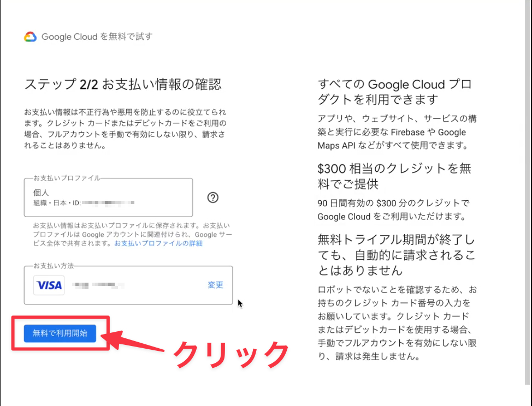Click the heading ステップ 2/2 お支払い情報の確認
Viewport: 532px width, 406px height.
123,85
